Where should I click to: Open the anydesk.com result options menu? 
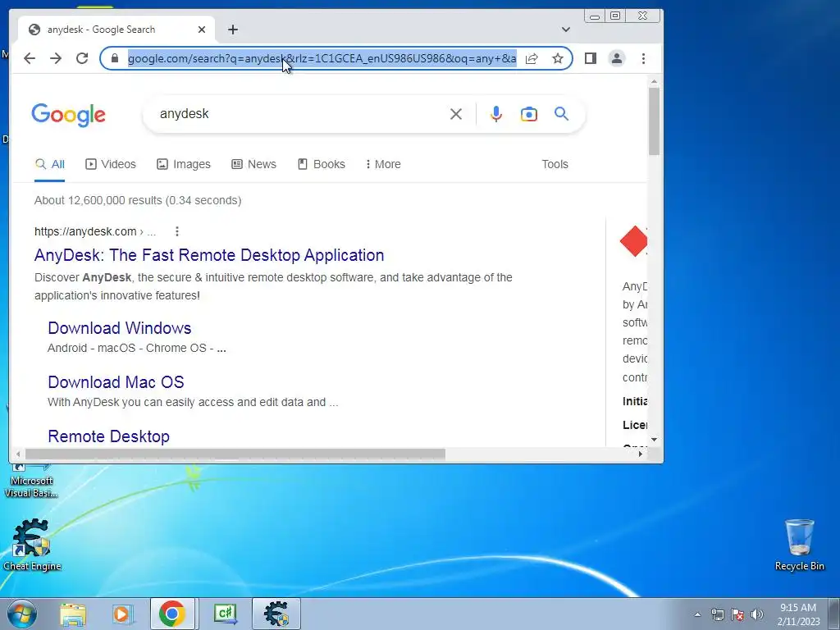pos(177,231)
